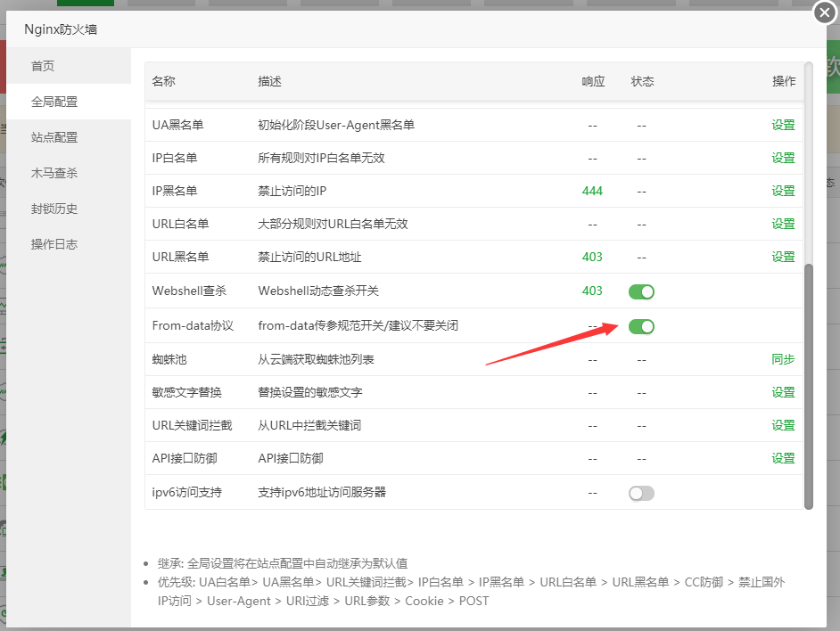840x631 pixels.
Task: Disable the From-data协议 switch
Action: [641, 327]
